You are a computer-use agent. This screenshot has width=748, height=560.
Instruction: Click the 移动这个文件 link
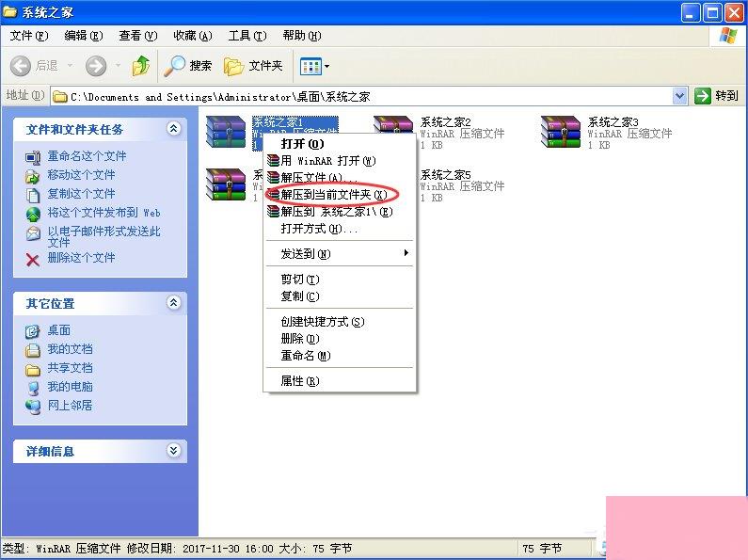[x=81, y=175]
